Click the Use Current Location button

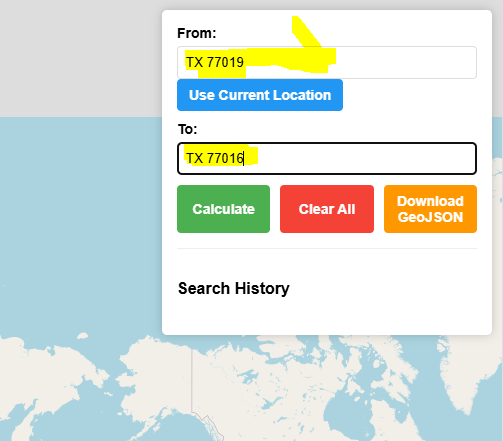tap(260, 95)
